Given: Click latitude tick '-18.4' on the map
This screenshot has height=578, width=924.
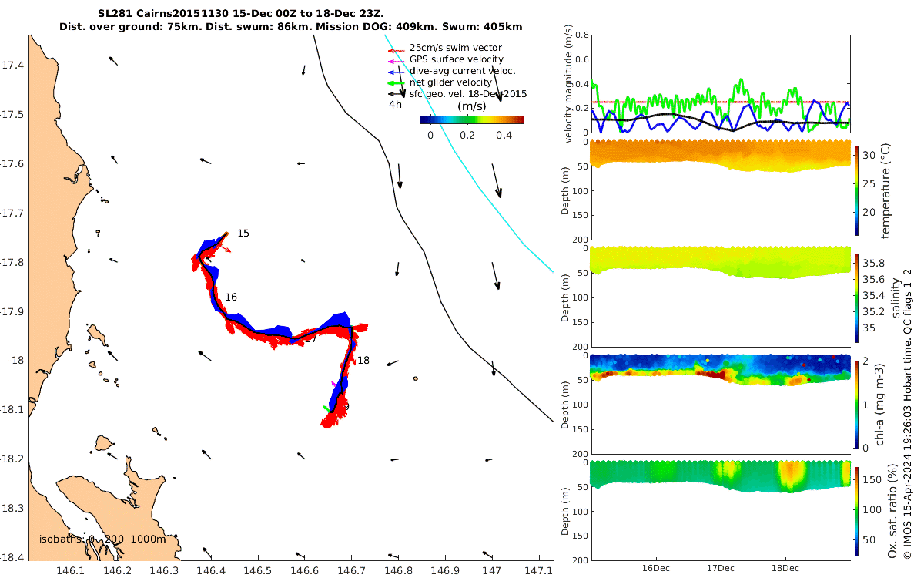Looking at the screenshot, I should (x=12, y=557).
